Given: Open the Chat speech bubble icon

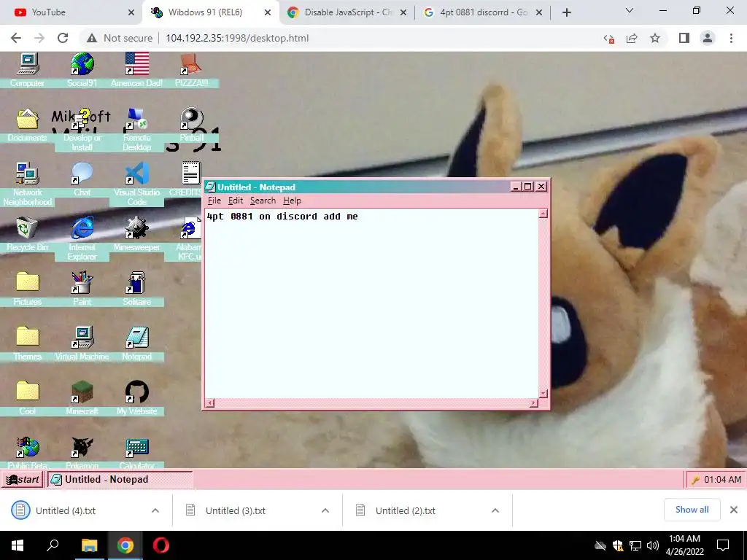Looking at the screenshot, I should pyautogui.click(x=82, y=174).
